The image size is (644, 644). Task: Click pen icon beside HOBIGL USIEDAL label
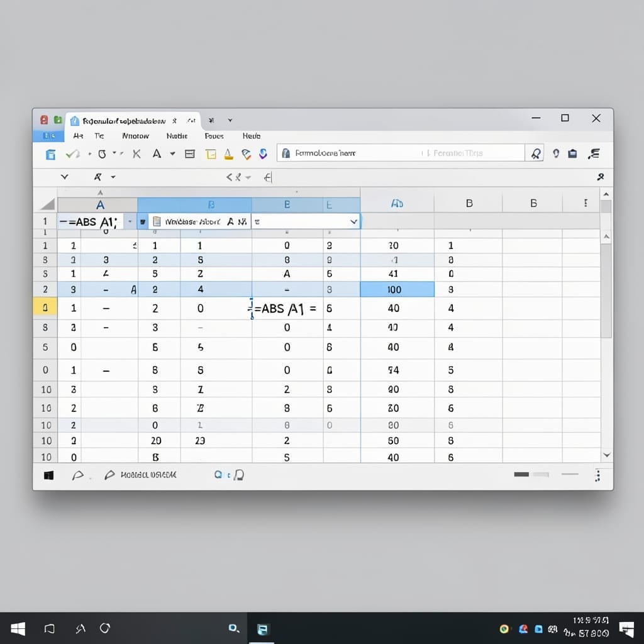(x=109, y=475)
